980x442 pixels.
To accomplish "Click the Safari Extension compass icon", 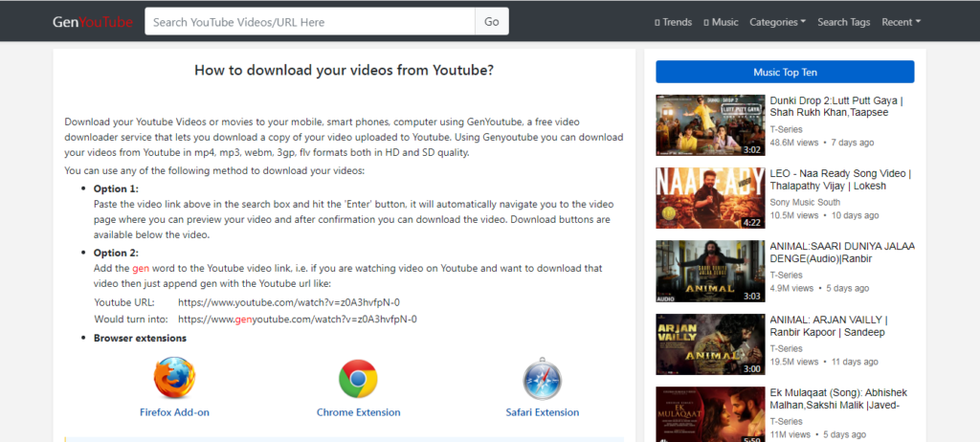I will (x=542, y=379).
